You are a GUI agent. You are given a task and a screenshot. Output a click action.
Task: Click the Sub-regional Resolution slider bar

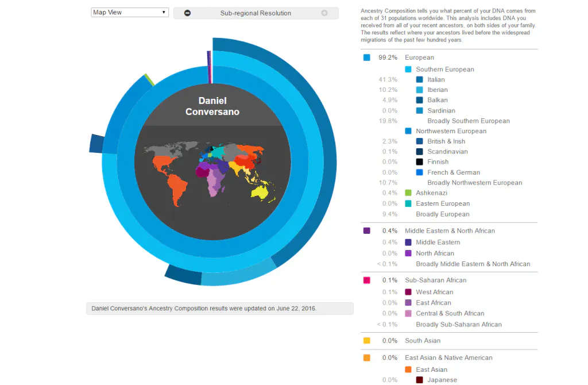point(256,13)
